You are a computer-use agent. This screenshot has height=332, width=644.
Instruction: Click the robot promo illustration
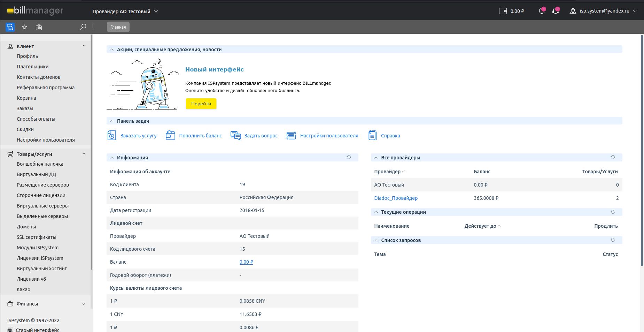click(143, 84)
